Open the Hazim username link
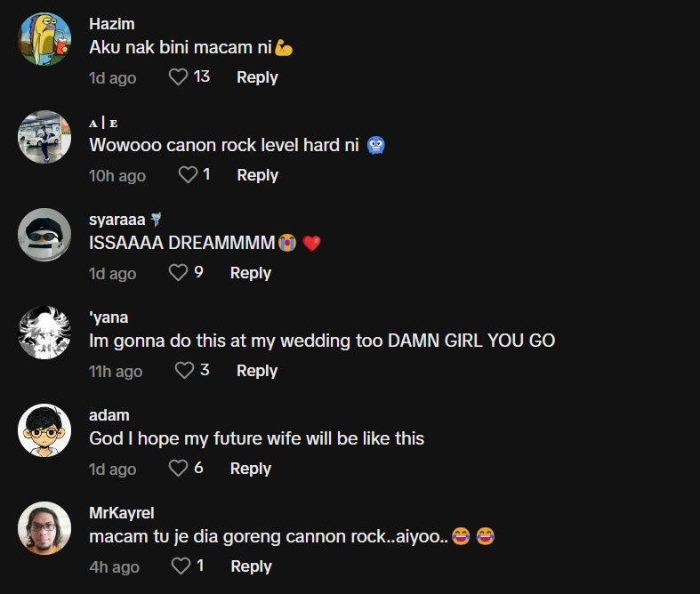 [x=112, y=24]
